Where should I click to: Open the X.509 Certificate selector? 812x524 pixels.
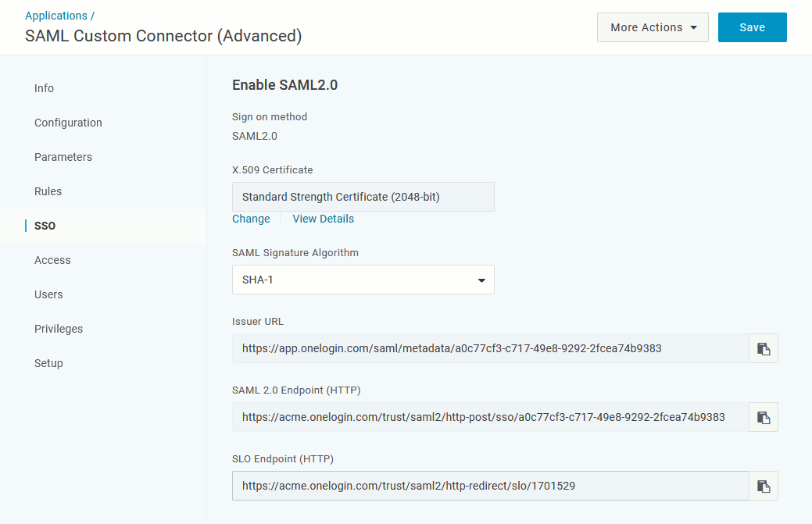tap(363, 196)
